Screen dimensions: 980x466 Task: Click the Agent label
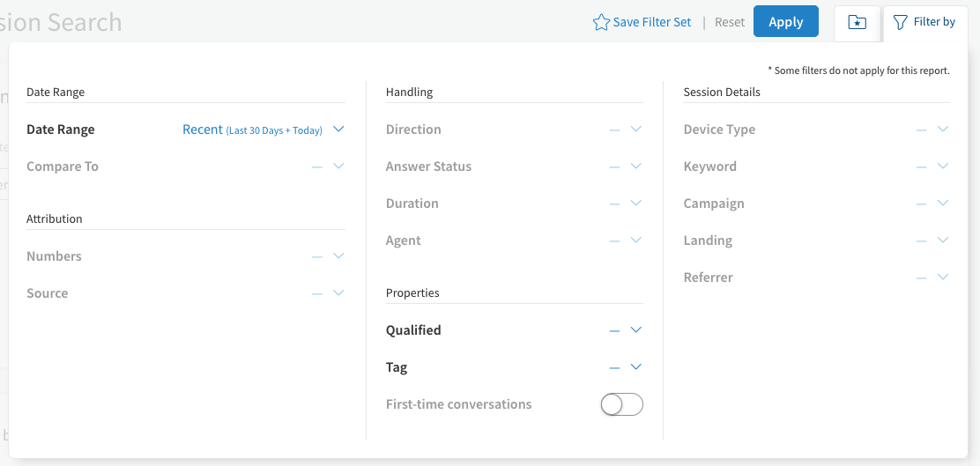click(403, 240)
